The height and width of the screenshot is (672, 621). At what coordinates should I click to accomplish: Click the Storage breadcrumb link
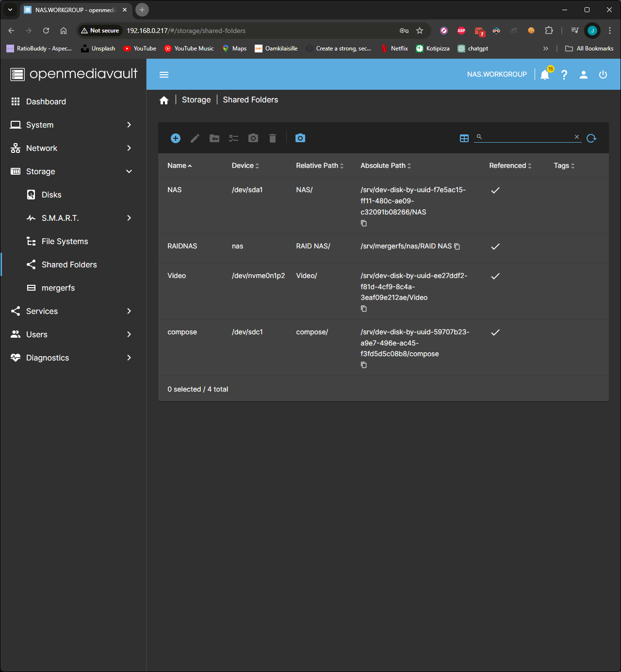coord(196,99)
